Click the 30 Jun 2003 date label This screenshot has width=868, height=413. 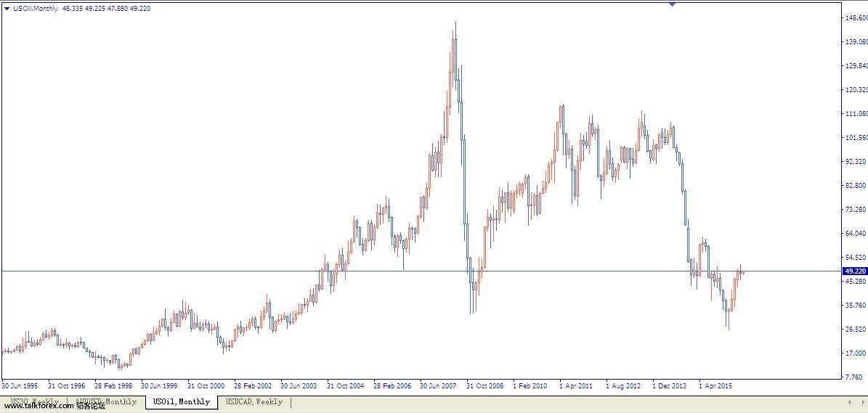299,386
